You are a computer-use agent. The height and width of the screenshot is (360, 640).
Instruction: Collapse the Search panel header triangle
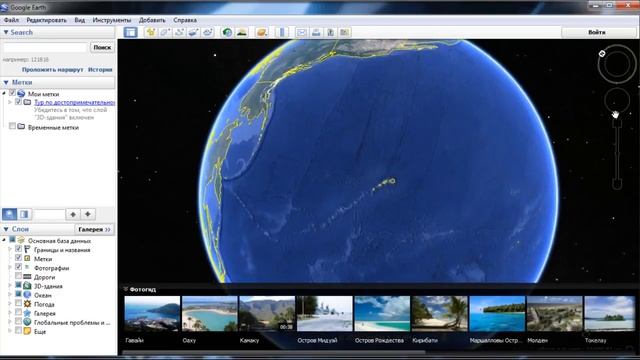click(6, 32)
